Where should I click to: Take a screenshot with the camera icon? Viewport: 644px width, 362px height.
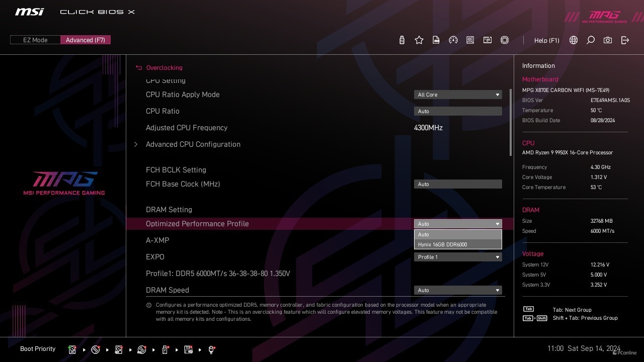coord(608,40)
